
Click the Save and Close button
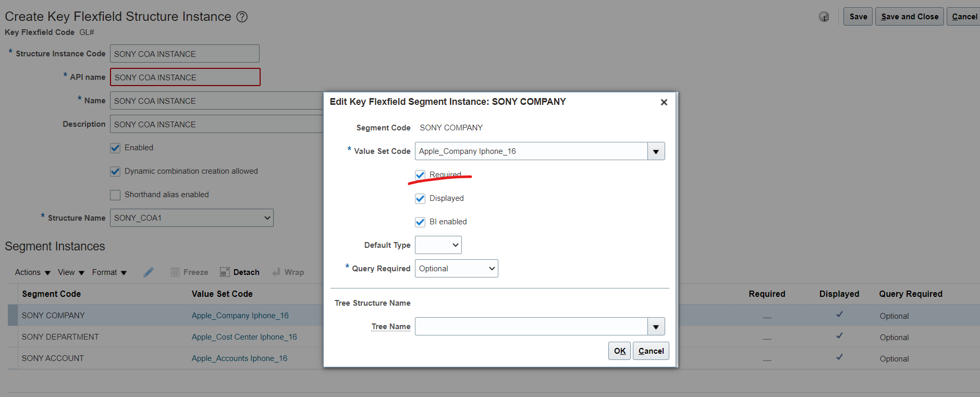(x=909, y=17)
